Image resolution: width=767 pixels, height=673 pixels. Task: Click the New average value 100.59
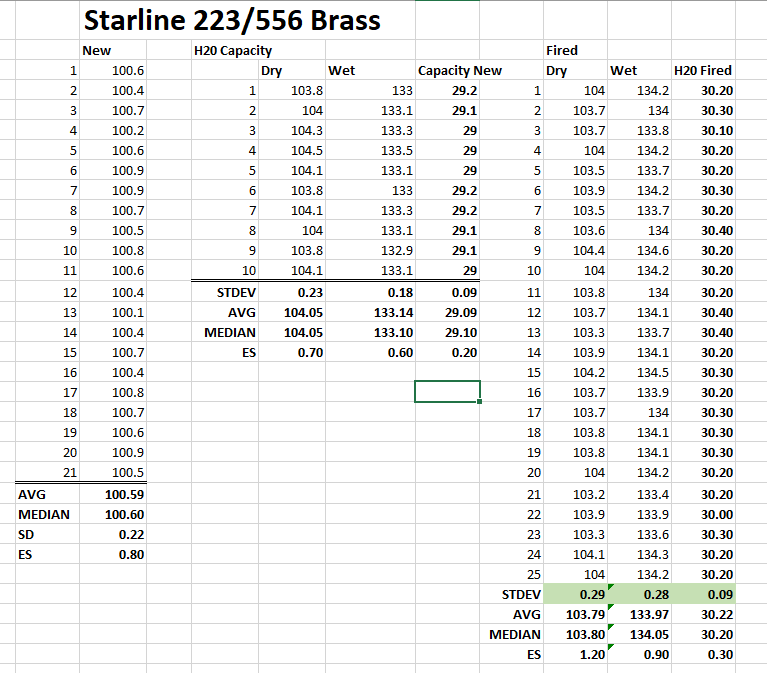(113, 494)
